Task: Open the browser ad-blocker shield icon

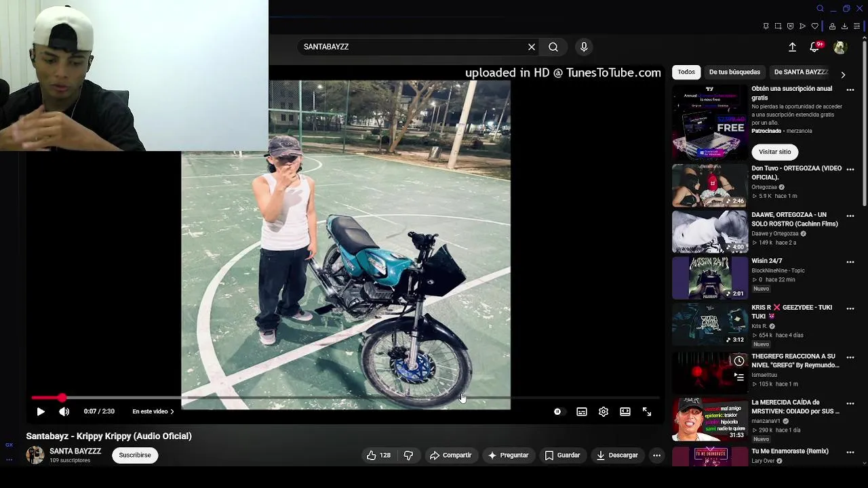Action: pyautogui.click(x=791, y=26)
